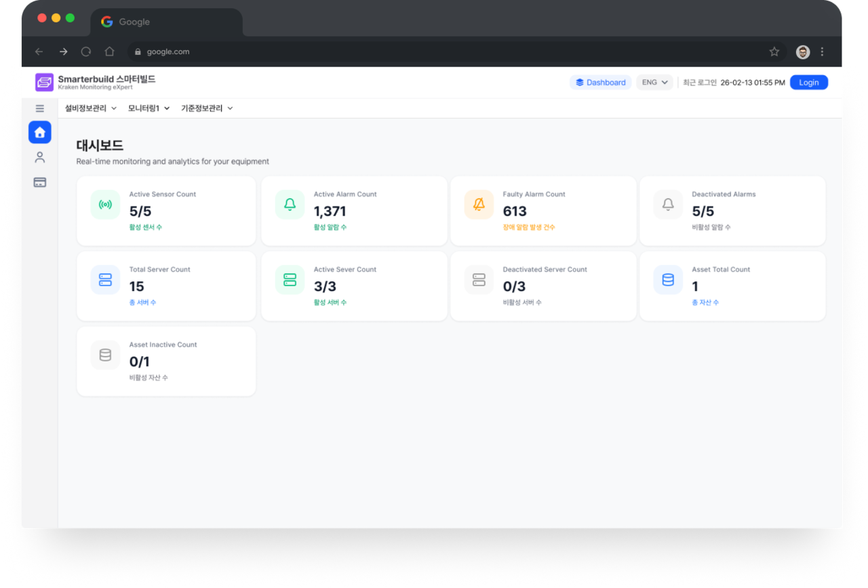Click the Asset Total Count card title

[x=721, y=269]
